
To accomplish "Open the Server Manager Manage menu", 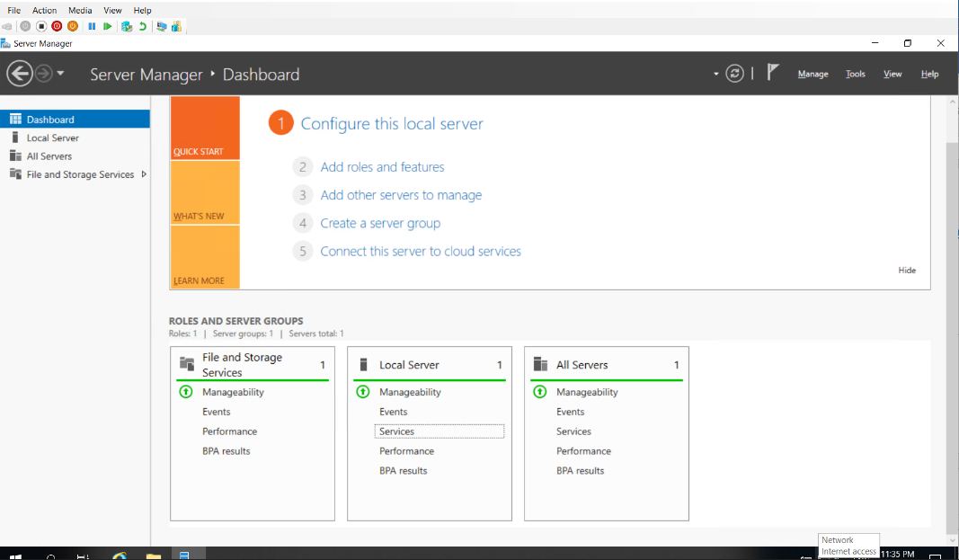I will (x=812, y=74).
